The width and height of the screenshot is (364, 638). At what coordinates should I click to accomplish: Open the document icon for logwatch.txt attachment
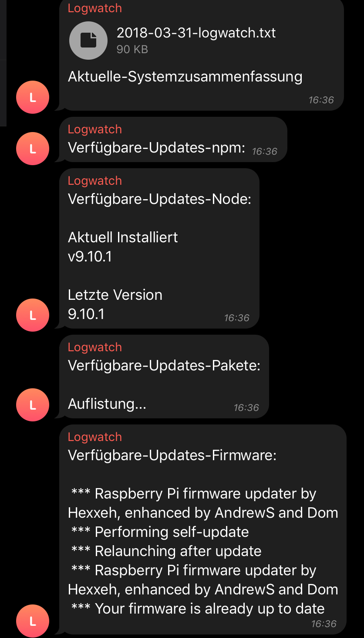point(88,41)
